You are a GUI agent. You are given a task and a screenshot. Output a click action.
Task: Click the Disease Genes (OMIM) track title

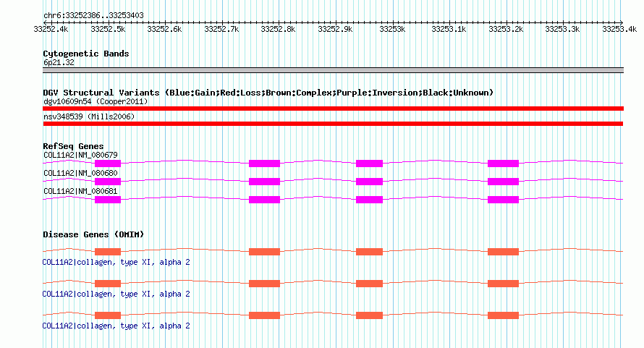click(93, 234)
